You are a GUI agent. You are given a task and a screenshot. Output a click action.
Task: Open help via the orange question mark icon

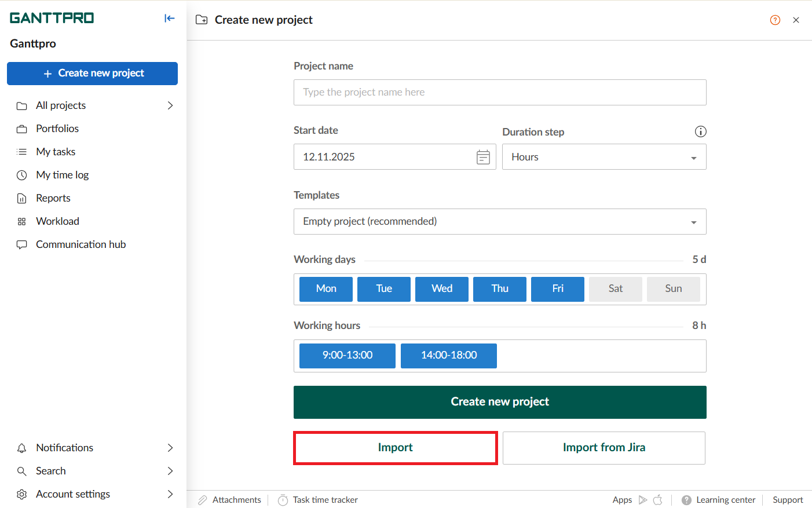pos(775,20)
